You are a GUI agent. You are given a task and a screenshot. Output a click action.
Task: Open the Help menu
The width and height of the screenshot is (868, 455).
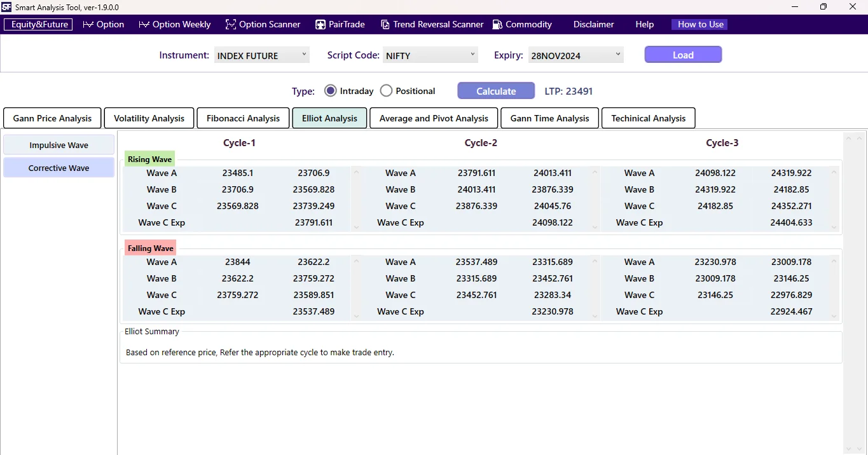coord(644,24)
